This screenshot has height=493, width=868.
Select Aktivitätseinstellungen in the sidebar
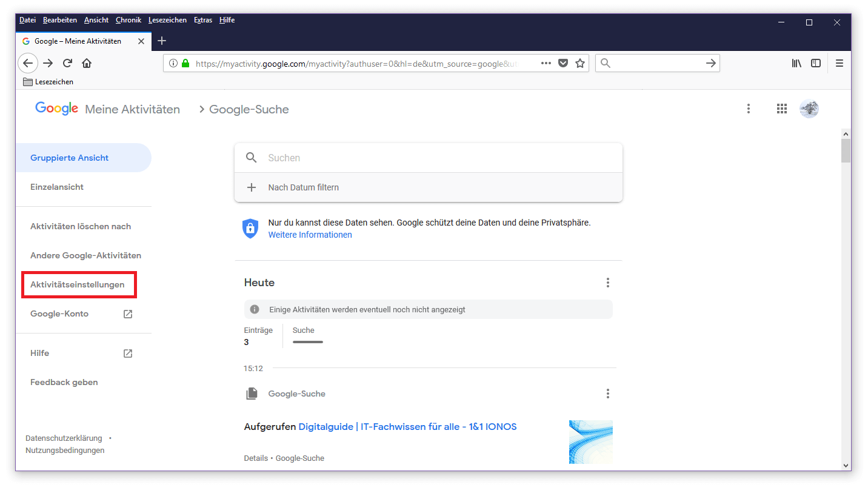[78, 285]
